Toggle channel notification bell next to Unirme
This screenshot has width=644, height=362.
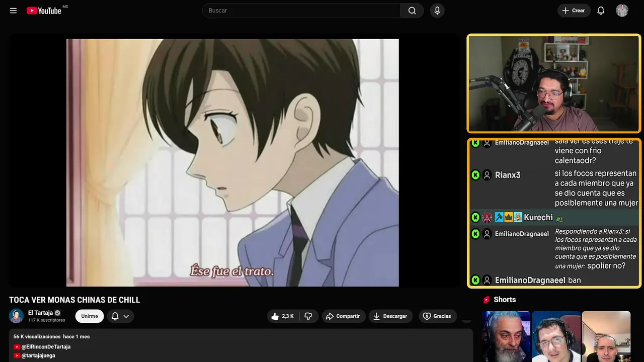coord(115,316)
